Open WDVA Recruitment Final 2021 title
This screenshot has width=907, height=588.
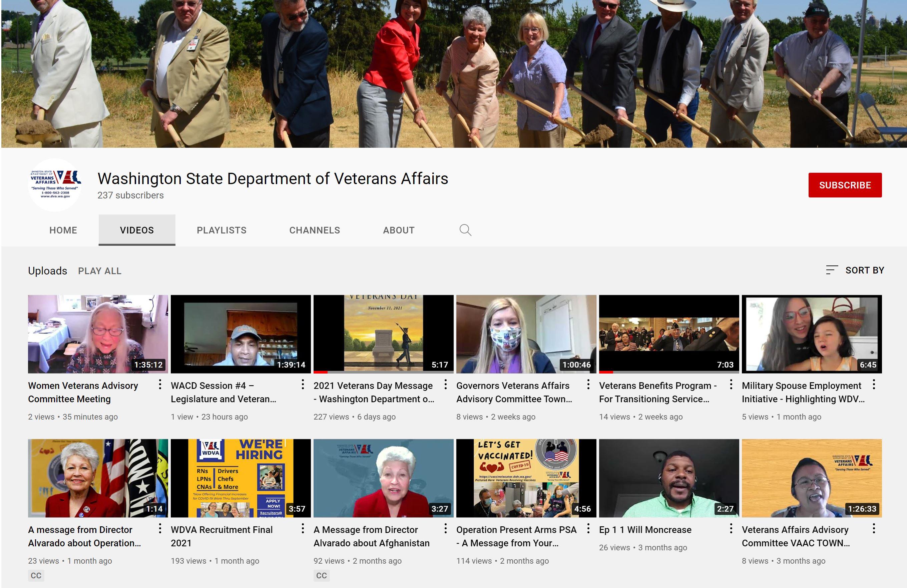pos(222,536)
